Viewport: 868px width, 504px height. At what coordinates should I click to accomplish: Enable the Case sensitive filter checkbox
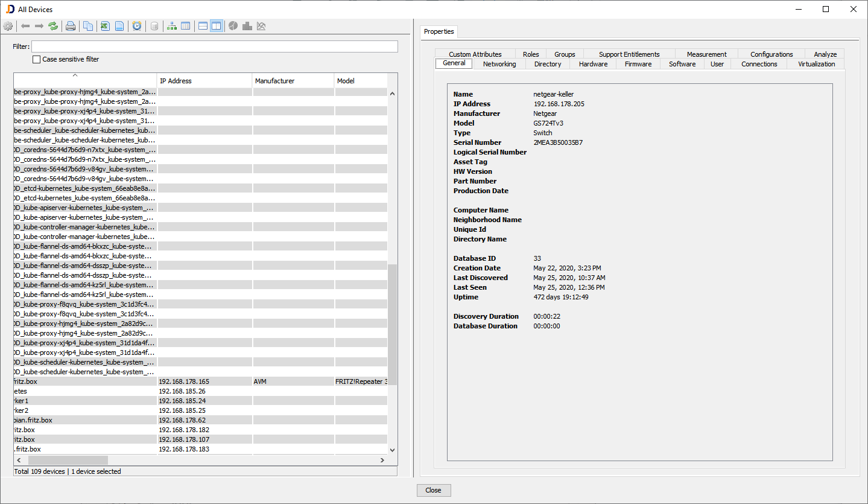(36, 59)
